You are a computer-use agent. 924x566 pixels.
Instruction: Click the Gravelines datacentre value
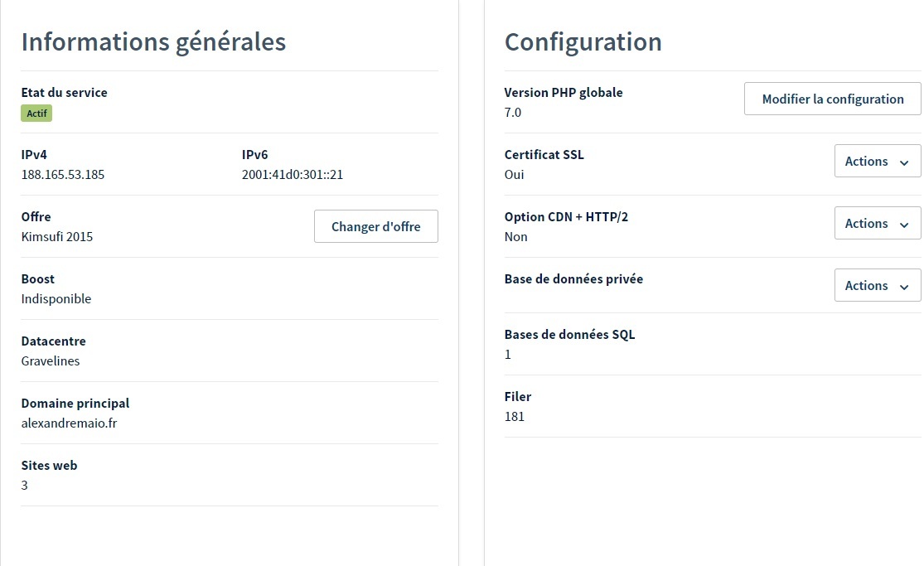tap(51, 361)
